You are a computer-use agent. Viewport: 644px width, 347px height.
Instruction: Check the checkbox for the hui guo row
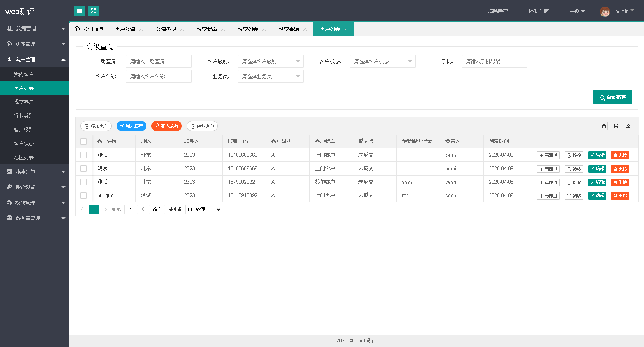pos(84,196)
